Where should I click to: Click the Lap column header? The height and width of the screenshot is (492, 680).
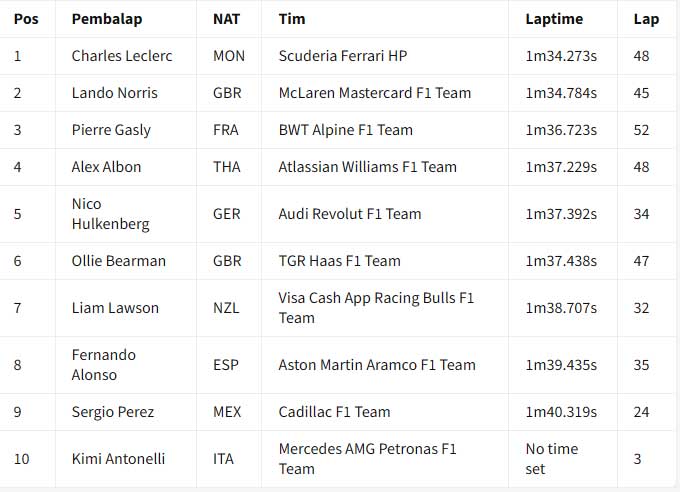tap(646, 19)
